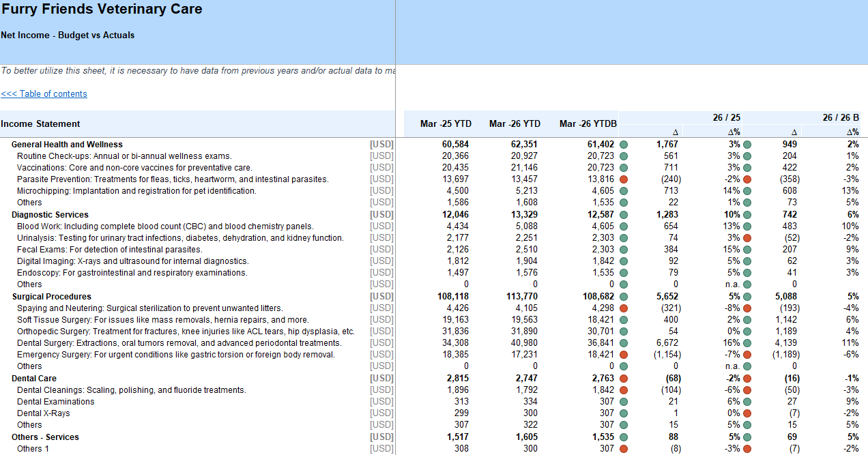The image size is (868, 455).
Task: Click red indicator beside Emergency Surgery 18,421
Action: [x=624, y=355]
